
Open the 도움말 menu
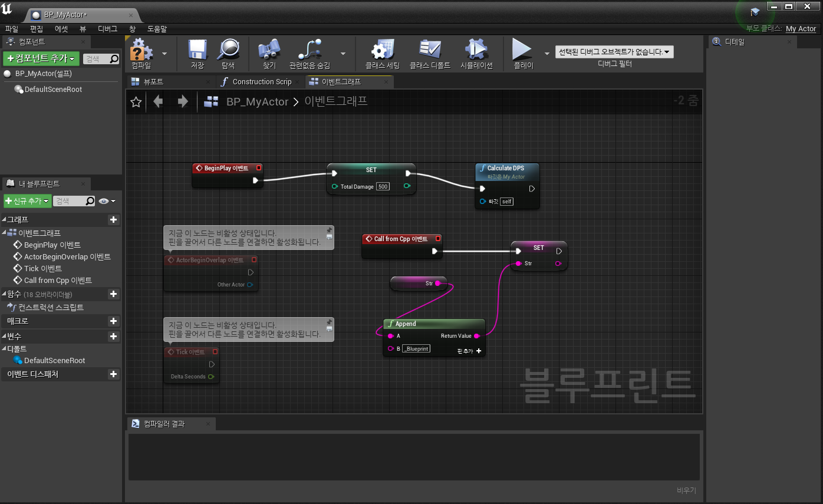pyautogui.click(x=157, y=28)
